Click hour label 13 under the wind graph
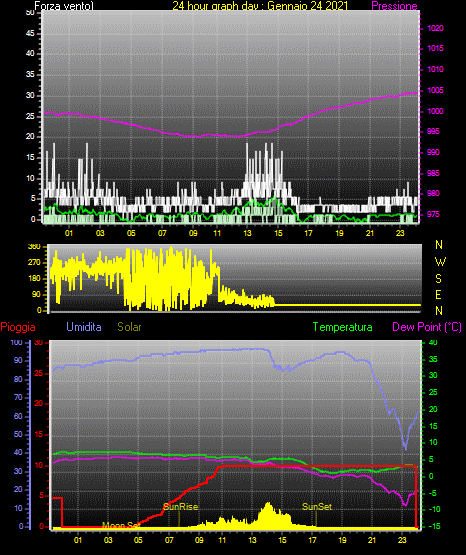Viewport: 466px width, 555px height. (247, 233)
